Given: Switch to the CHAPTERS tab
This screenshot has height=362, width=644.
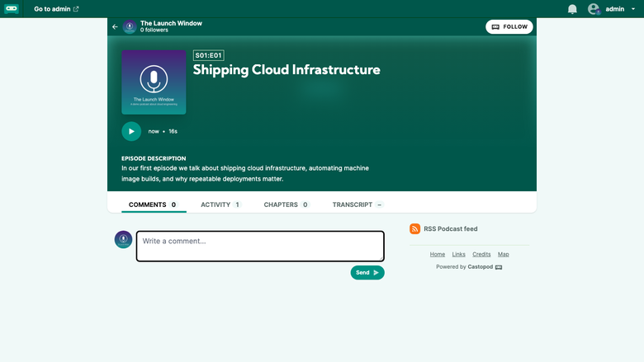Looking at the screenshot, I should click(x=286, y=205).
